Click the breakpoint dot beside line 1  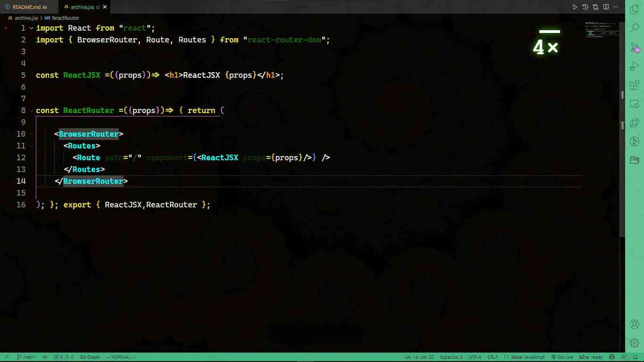coord(6,28)
